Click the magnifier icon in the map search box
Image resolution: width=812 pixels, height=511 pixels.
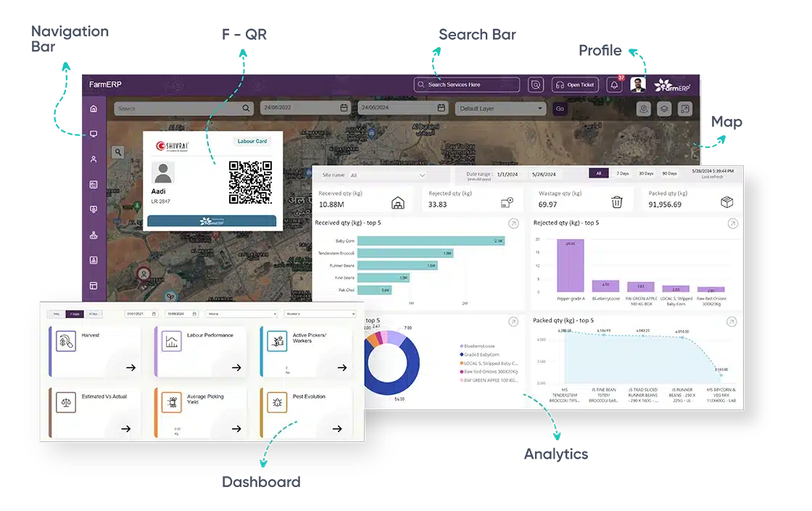pyautogui.click(x=246, y=108)
